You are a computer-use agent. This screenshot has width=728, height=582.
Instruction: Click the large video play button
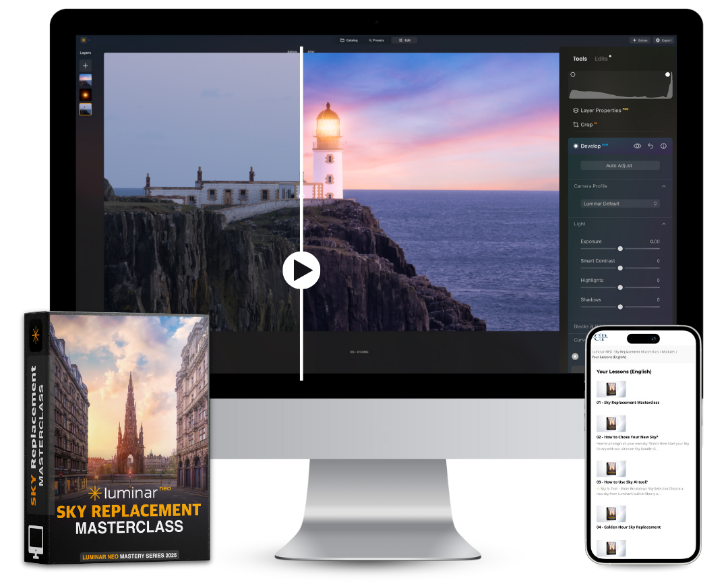(x=301, y=270)
